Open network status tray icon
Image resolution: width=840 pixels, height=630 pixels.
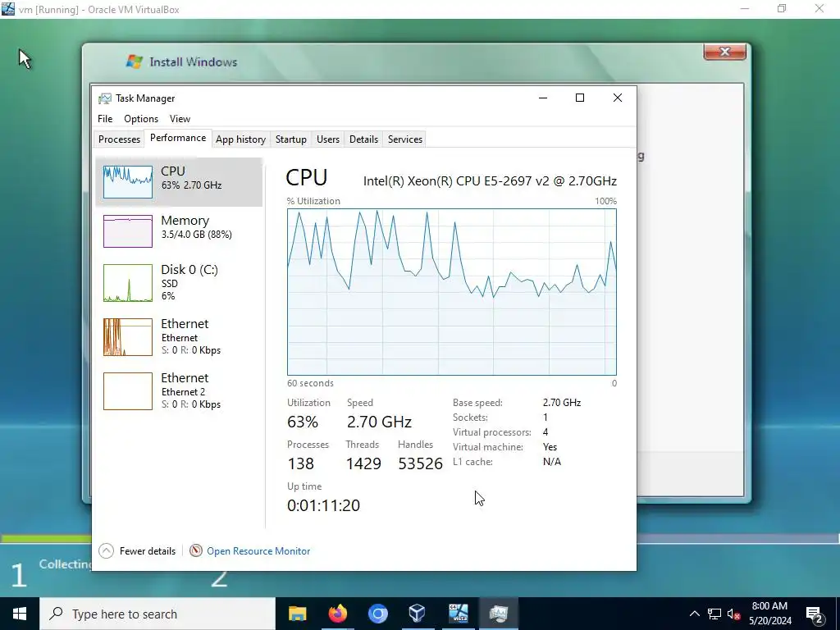click(x=714, y=614)
